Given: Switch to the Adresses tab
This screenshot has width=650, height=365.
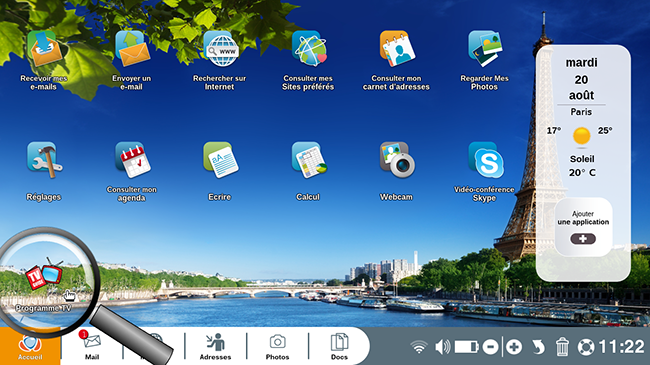Looking at the screenshot, I should 216,346.
